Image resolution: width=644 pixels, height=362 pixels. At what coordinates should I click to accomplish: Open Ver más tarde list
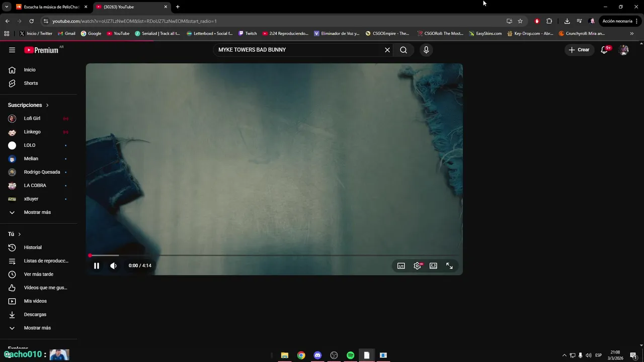(39, 275)
